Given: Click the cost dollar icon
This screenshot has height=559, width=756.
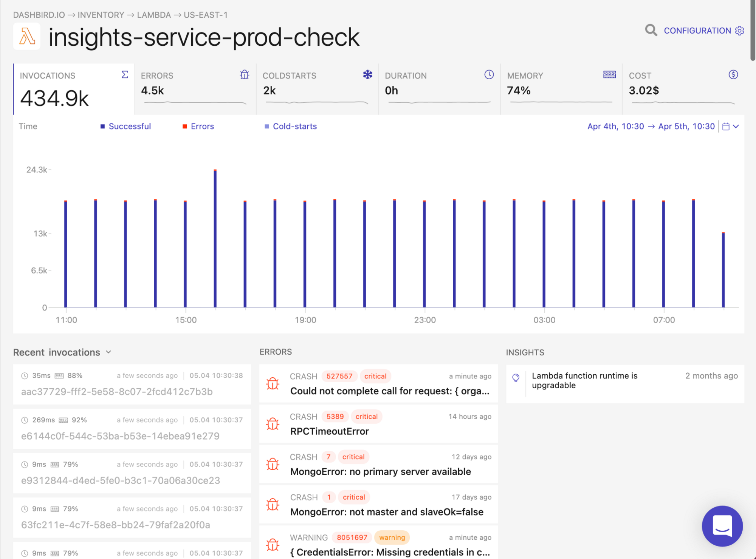Looking at the screenshot, I should tap(733, 74).
